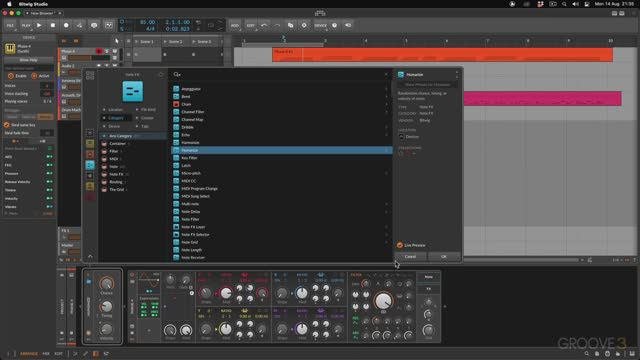
Task: Click the Undo arrow in the toolbar
Action: pos(264,25)
